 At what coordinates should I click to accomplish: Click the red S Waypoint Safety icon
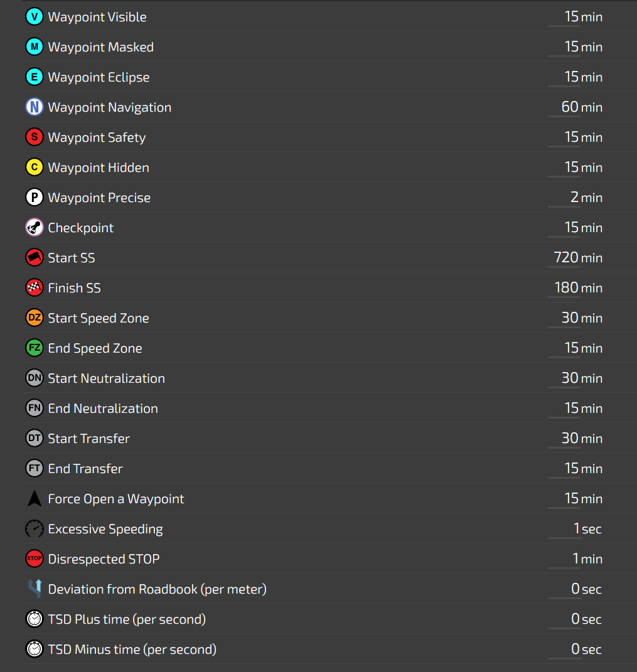[x=34, y=137]
